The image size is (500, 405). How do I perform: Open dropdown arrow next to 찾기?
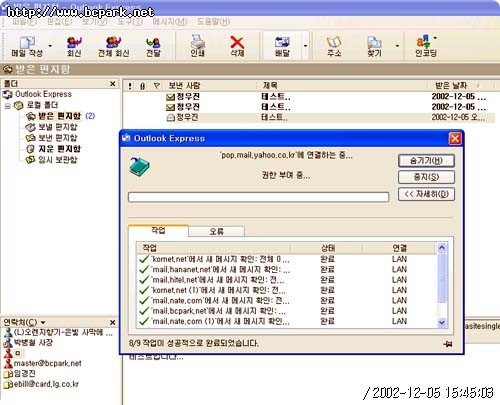pos(397,46)
